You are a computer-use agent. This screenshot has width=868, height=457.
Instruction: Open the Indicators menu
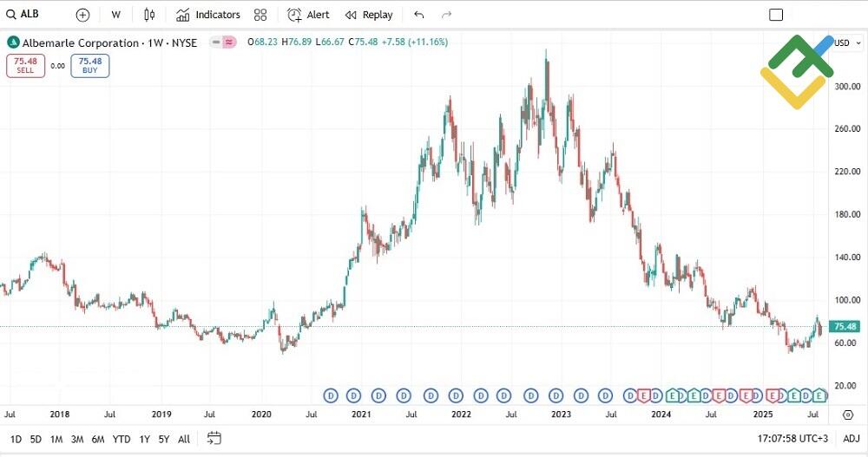coord(208,15)
